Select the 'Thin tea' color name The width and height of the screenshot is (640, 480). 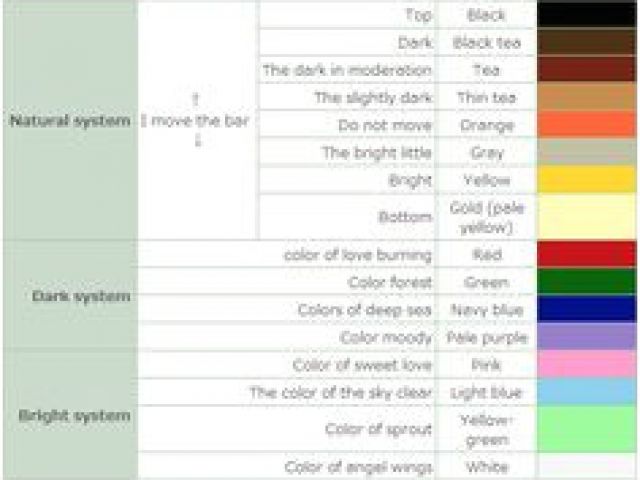[486, 97]
